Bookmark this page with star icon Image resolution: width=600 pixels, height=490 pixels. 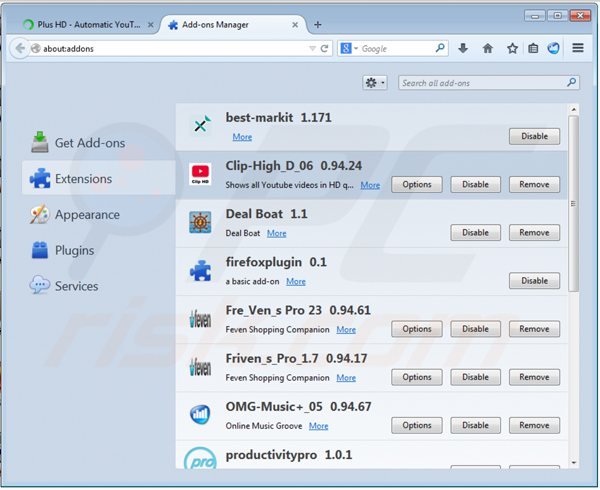point(512,48)
